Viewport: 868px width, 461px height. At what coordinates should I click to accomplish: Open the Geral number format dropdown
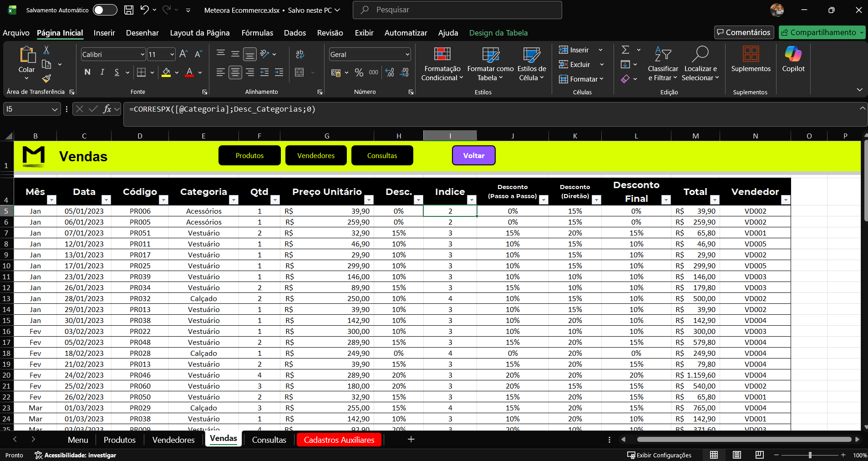coord(407,55)
